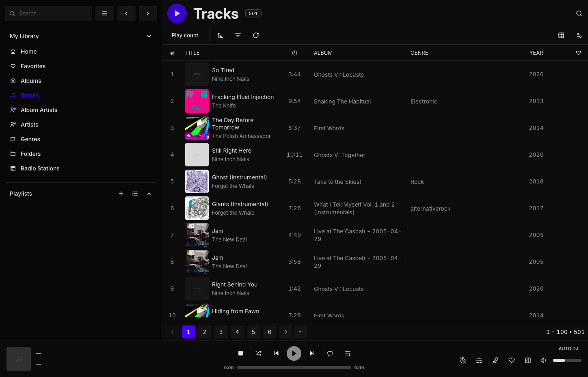Viewport: 588px width, 377px height.
Task: Open the pagination ellipsis menu
Action: [x=300, y=332]
